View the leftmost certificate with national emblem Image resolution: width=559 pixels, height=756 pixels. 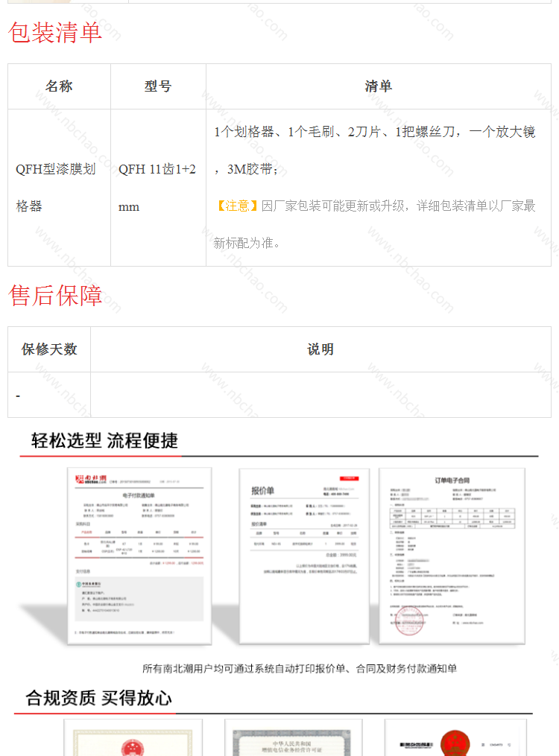133,739
